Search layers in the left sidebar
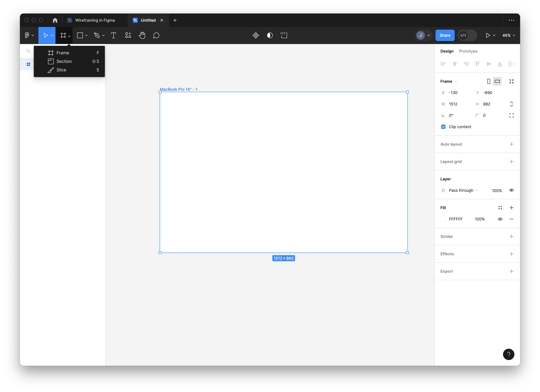This screenshot has width=540, height=392. click(28, 51)
